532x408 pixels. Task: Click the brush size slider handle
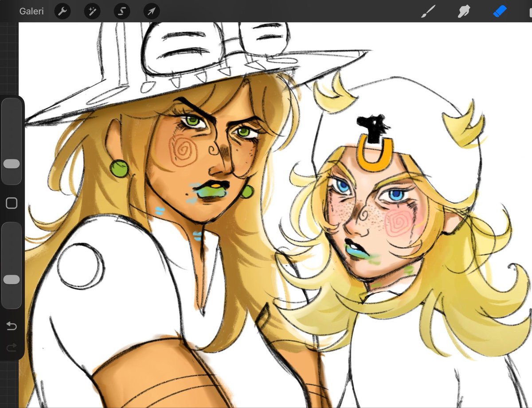click(x=12, y=164)
